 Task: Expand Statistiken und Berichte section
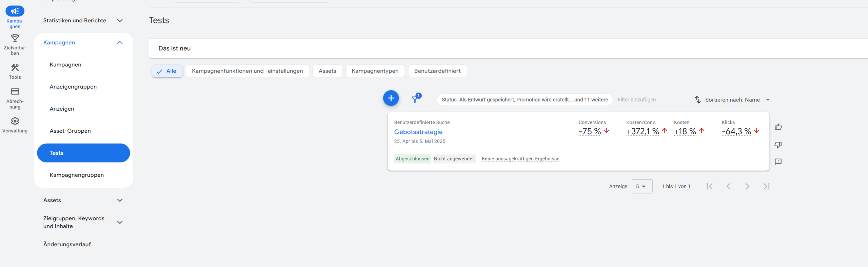pyautogui.click(x=120, y=20)
